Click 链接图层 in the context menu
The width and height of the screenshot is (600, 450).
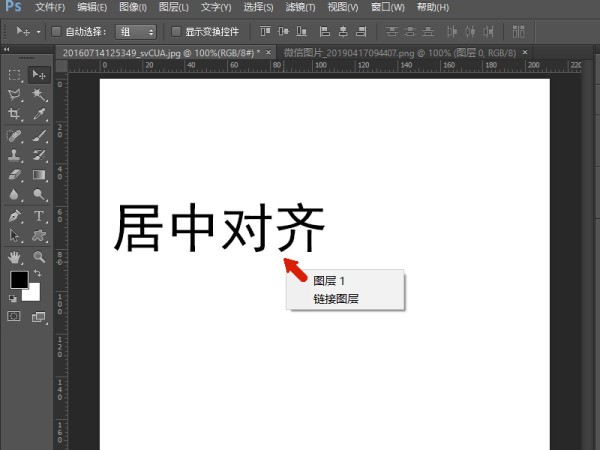pos(336,298)
